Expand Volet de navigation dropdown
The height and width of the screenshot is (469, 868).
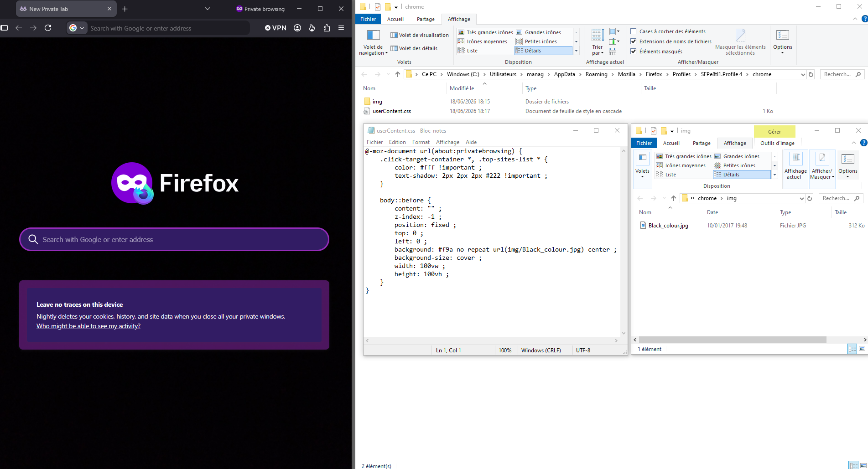(x=373, y=41)
